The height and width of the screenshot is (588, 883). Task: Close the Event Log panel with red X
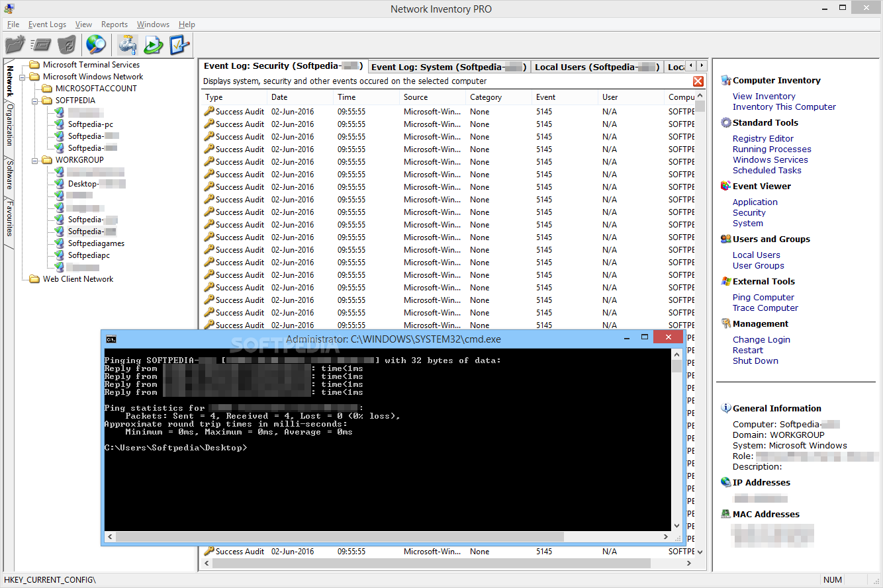(698, 81)
